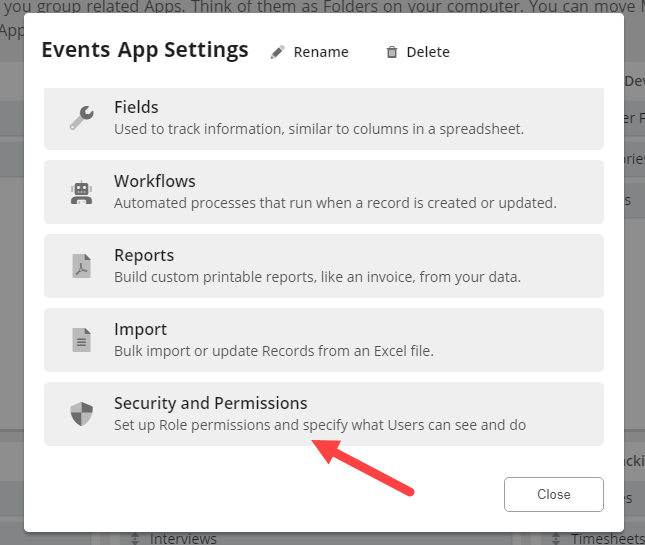Select the Timesheets app in the background
The image size is (645, 545).
tap(608, 539)
